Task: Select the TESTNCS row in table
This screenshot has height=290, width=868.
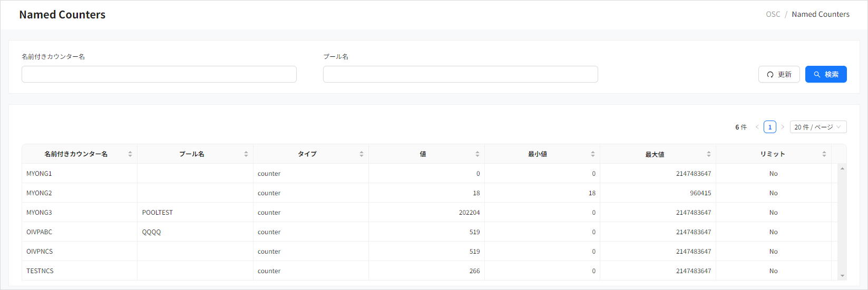Action: [40, 271]
